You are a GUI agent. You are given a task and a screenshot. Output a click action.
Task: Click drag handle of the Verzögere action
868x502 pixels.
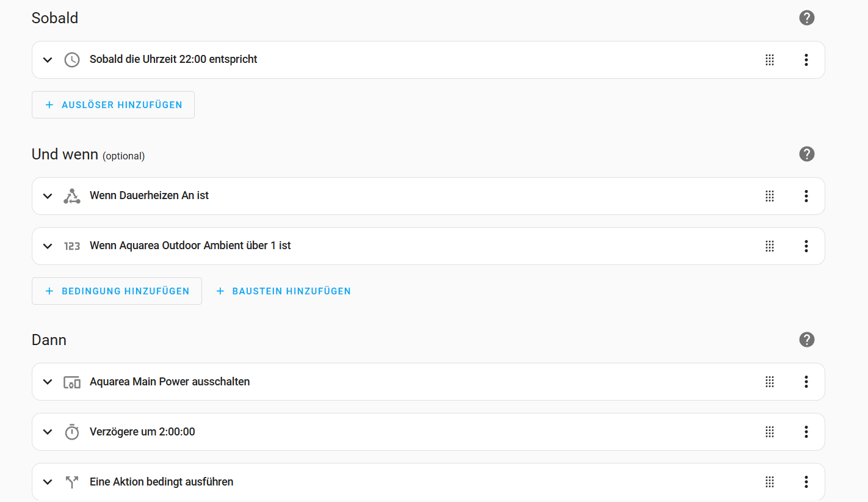point(770,432)
